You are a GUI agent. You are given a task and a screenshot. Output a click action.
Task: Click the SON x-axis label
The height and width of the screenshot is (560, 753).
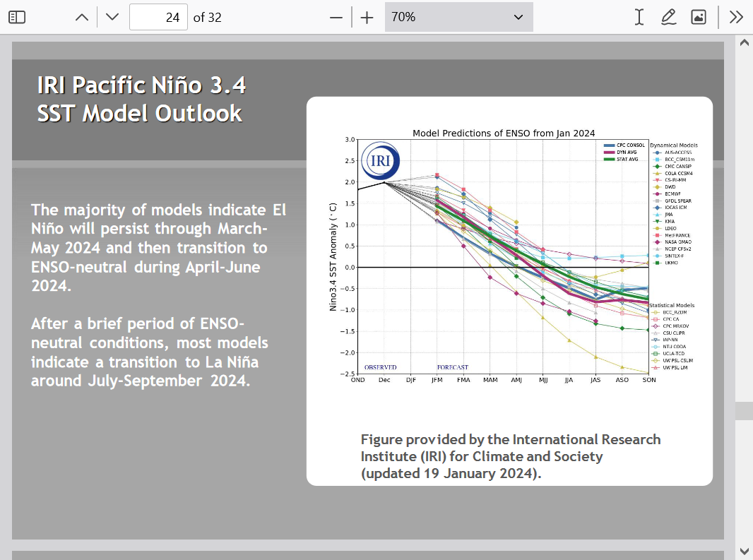pyautogui.click(x=648, y=380)
